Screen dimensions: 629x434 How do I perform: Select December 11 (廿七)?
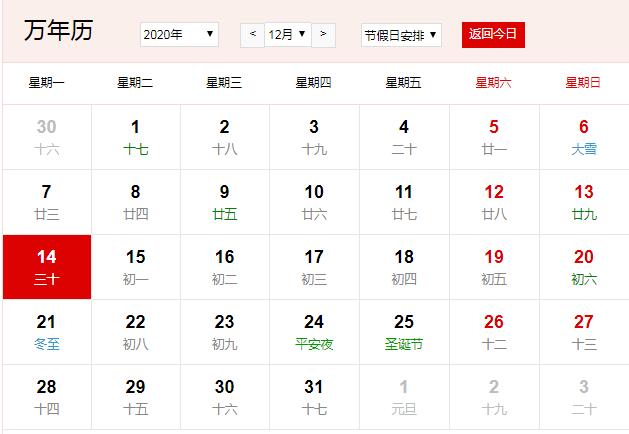(404, 202)
